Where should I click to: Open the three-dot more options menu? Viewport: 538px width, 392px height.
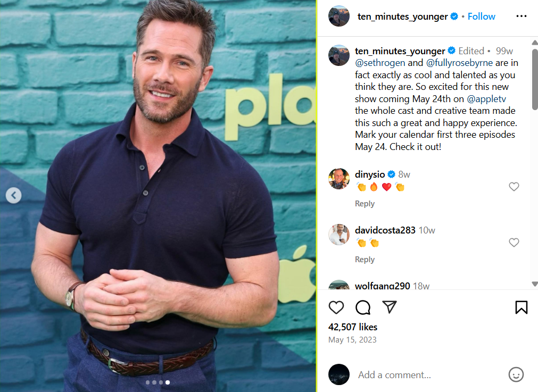point(521,16)
